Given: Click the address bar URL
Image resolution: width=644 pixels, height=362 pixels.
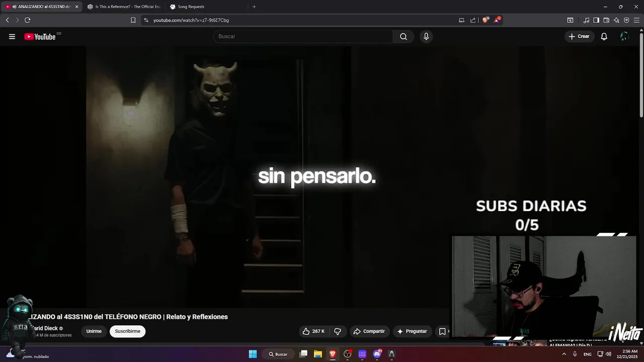Looking at the screenshot, I should pyautogui.click(x=191, y=20).
